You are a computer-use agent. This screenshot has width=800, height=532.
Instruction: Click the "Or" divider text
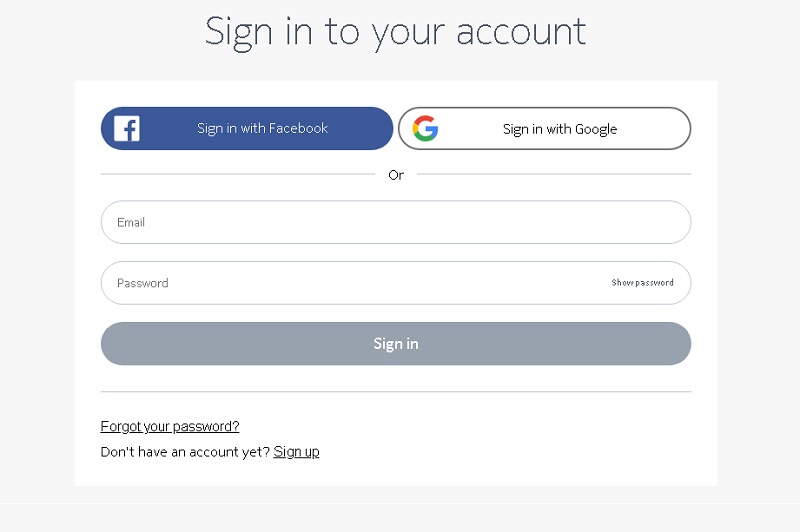tap(396, 175)
